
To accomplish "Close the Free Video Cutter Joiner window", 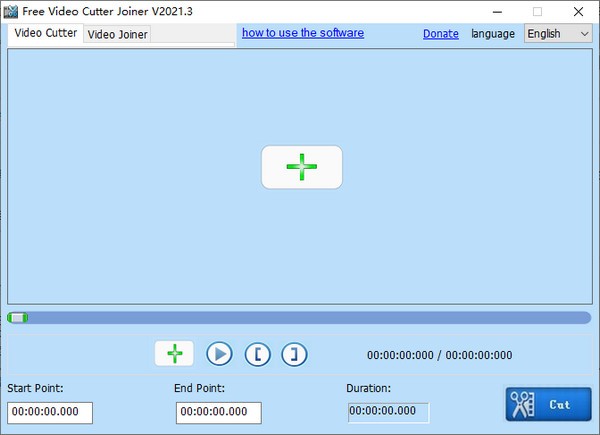I will (578, 11).
